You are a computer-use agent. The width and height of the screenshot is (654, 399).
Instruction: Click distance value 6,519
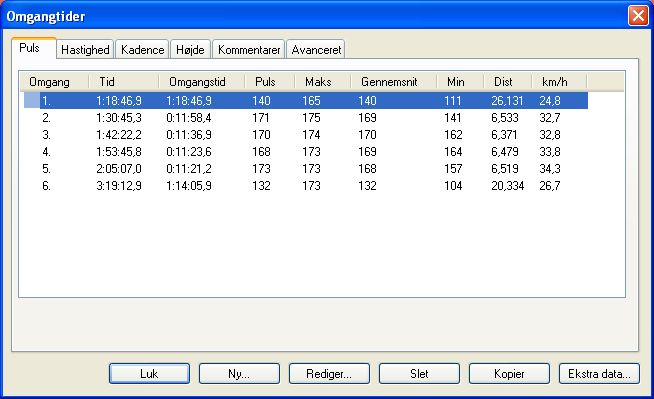click(x=505, y=169)
